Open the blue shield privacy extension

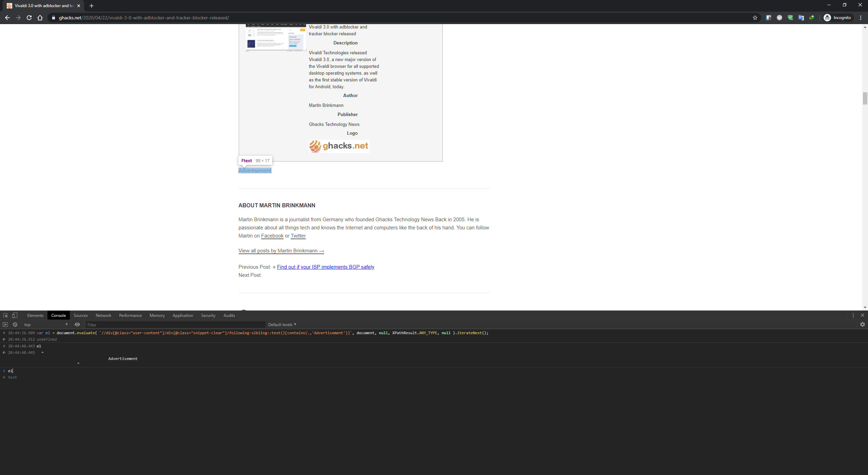768,17
